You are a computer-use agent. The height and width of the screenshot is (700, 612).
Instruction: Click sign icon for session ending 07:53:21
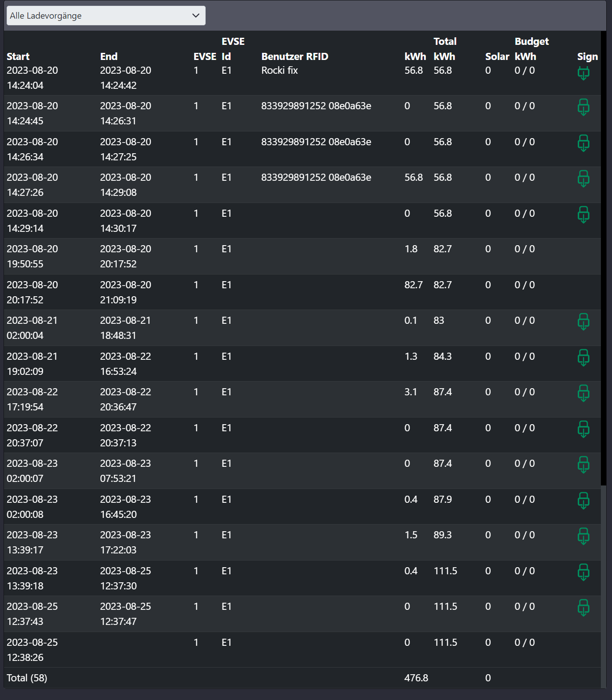583,465
